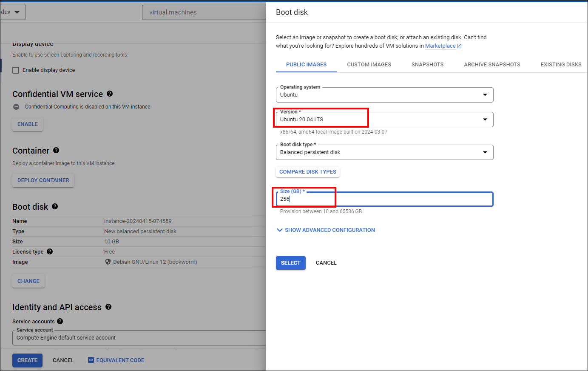Click Marketplace external link icon
Viewport: 588px width, 371px height.
click(459, 46)
